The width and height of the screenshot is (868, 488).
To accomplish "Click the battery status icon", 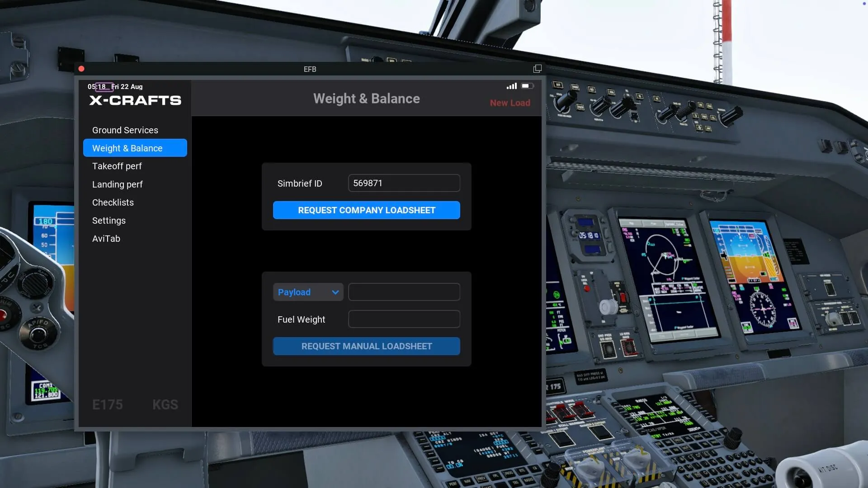I will tap(527, 86).
